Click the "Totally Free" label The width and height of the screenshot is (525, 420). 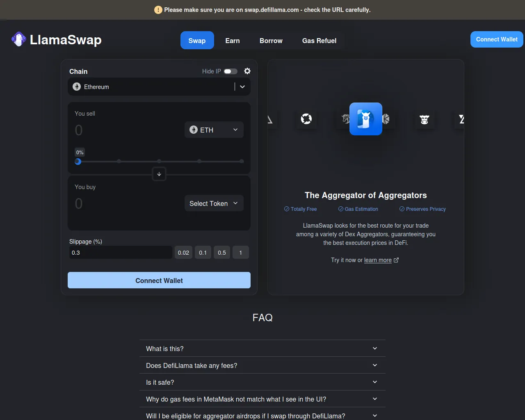[x=304, y=209]
